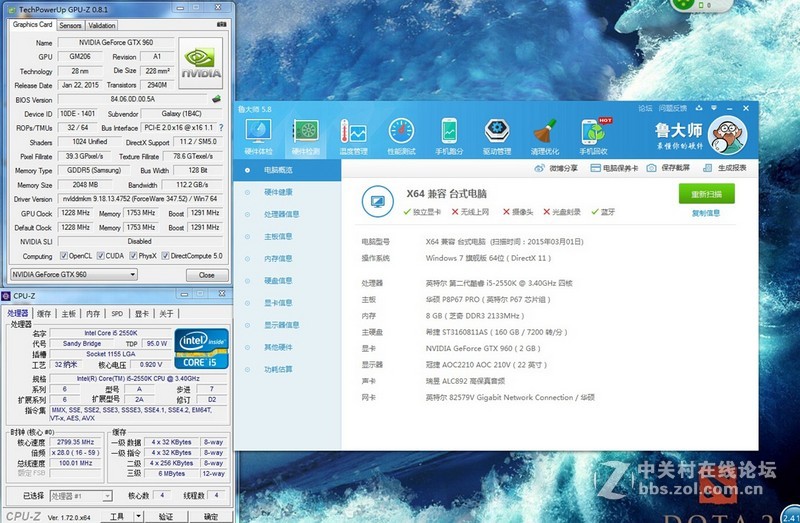Open the NVIDIA GeForce GTX 960 dropdown
The width and height of the screenshot is (800, 523).
pyautogui.click(x=74, y=275)
